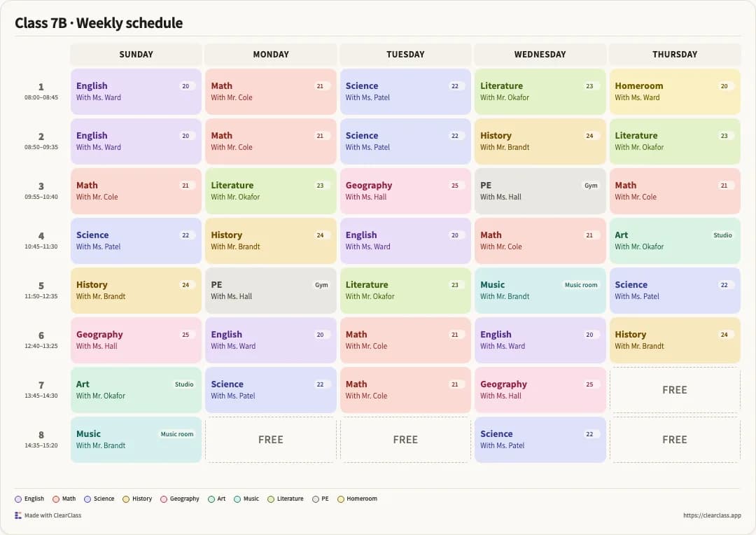Click period 8 time label 14:35–15:20

(x=41, y=445)
